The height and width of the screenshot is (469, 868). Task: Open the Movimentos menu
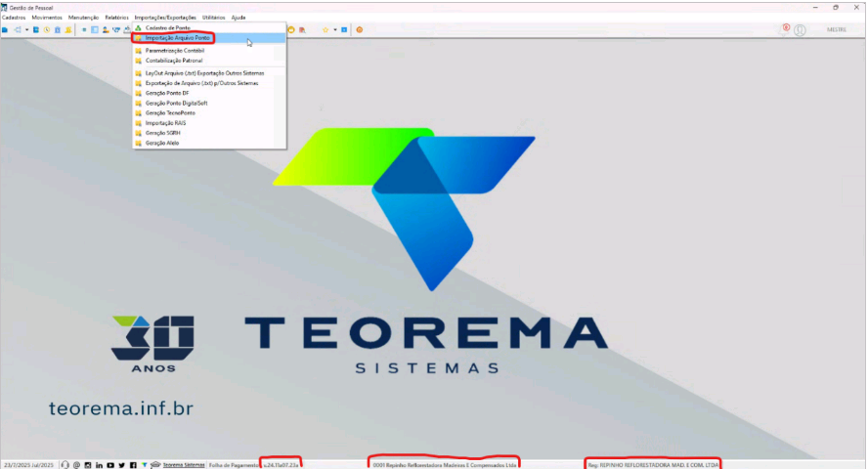[47, 18]
